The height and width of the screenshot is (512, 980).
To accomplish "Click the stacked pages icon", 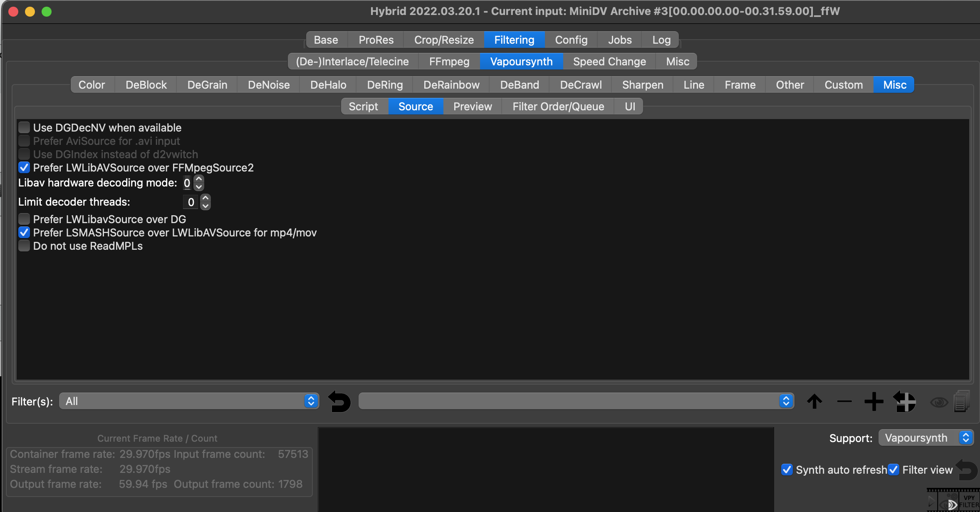I will click(962, 402).
